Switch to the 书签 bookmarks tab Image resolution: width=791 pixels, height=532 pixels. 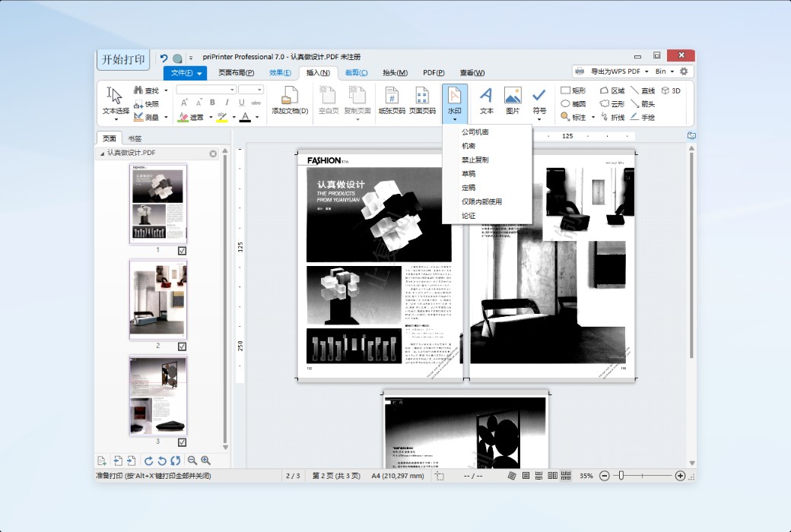click(x=135, y=138)
